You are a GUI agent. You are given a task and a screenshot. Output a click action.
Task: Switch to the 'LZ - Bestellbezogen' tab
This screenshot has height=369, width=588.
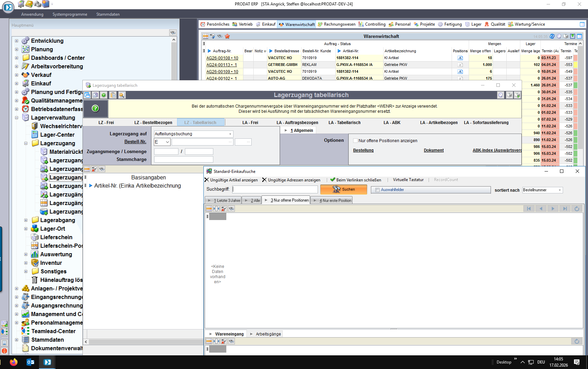tap(153, 123)
